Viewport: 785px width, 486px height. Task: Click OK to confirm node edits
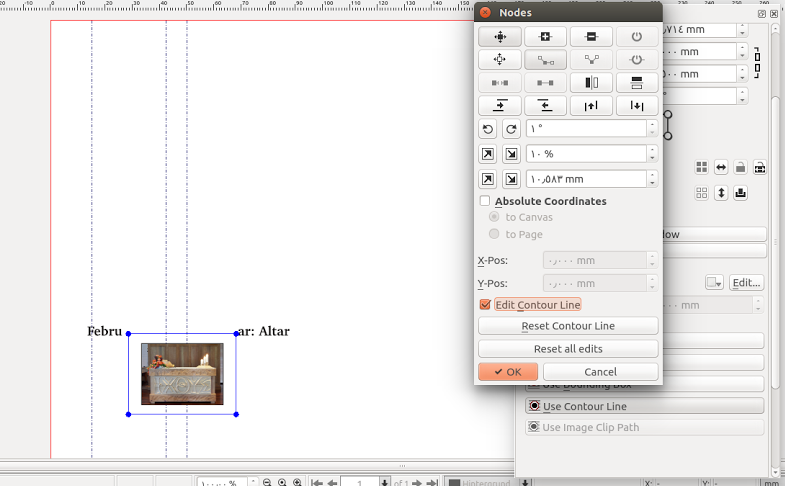[x=508, y=372]
